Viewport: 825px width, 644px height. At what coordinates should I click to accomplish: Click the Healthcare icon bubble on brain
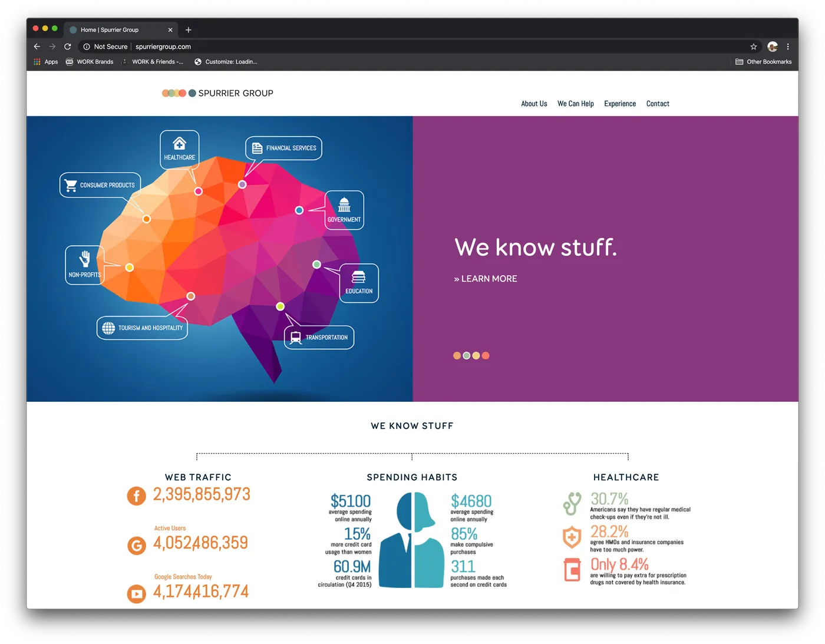point(180,149)
